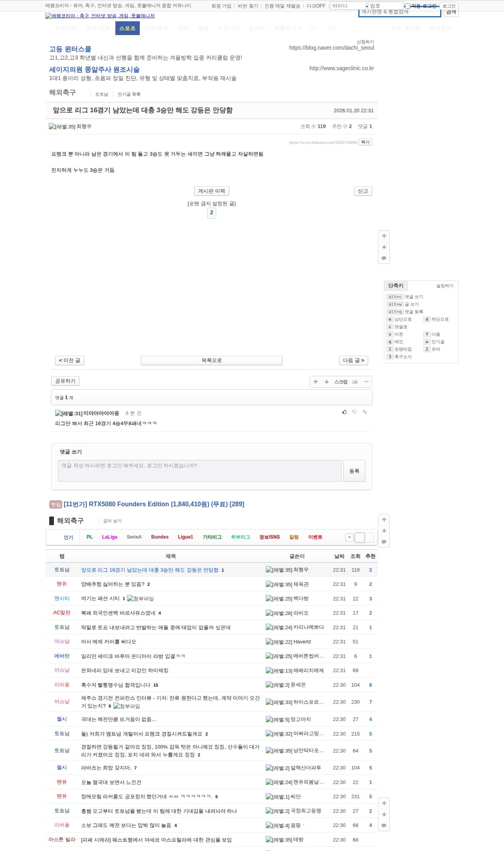504x851 pixels.
Task: Click the speech bubble in the floating widget above 단축키
Action: point(384,258)
